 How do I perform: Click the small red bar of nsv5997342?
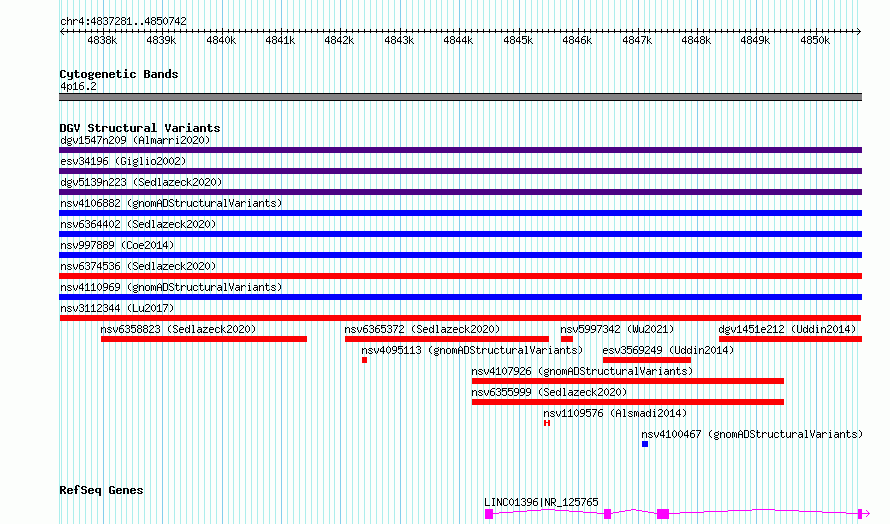coord(566,339)
